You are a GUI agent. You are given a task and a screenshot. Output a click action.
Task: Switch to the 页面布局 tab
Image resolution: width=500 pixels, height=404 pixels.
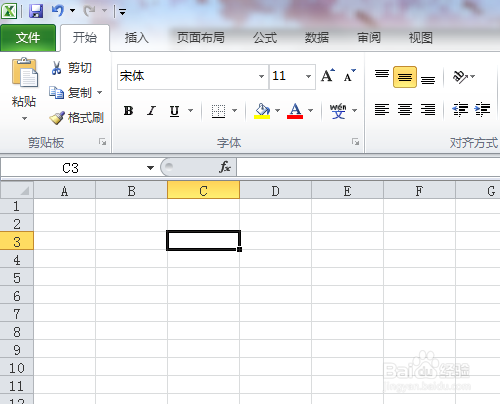click(201, 38)
